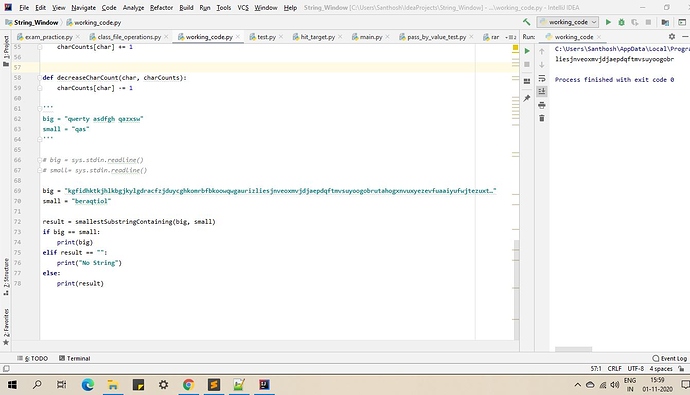Open the Favorites tool window
Screen dimensions: 690x395
pyautogui.click(x=6, y=326)
